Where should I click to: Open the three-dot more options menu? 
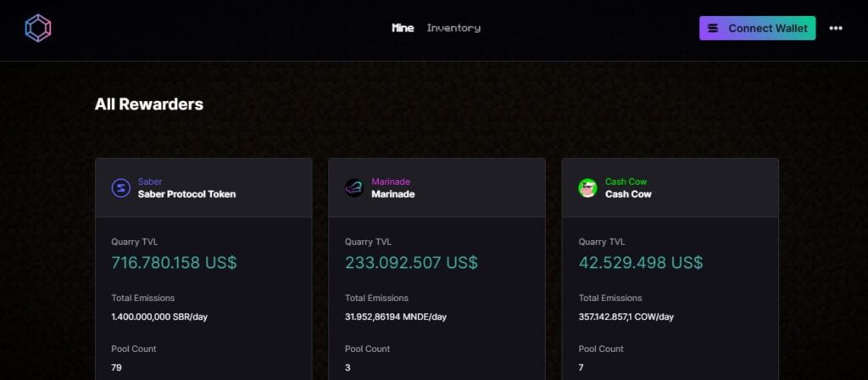point(836,28)
